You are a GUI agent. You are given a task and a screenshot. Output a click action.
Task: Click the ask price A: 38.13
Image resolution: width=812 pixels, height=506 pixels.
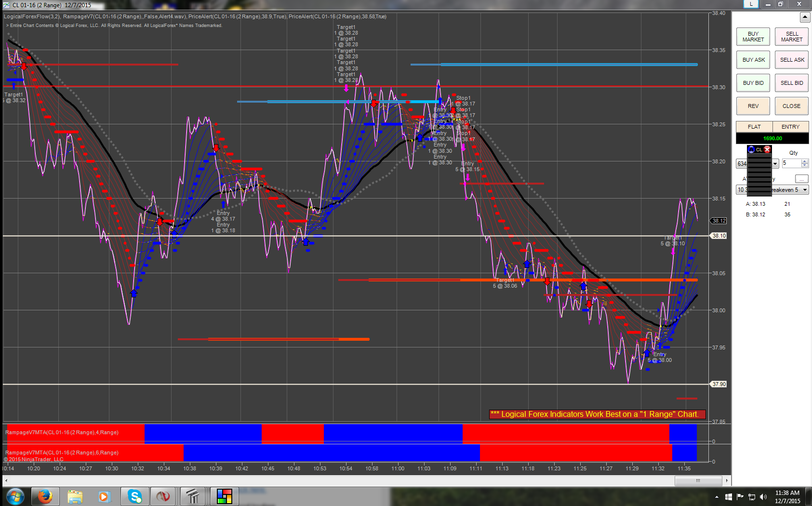756,204
